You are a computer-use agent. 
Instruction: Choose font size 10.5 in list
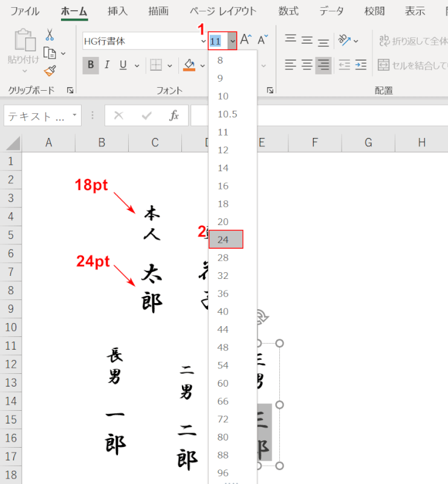(233, 114)
